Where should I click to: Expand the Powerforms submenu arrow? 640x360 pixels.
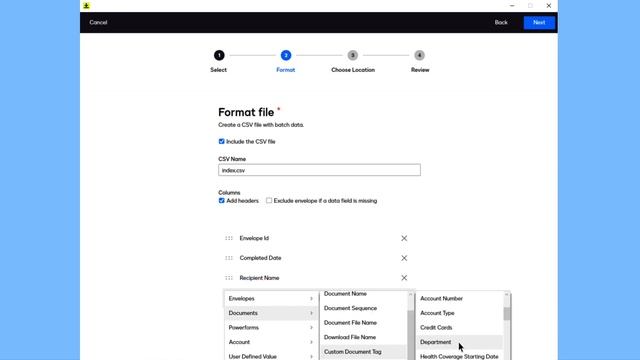pos(311,328)
